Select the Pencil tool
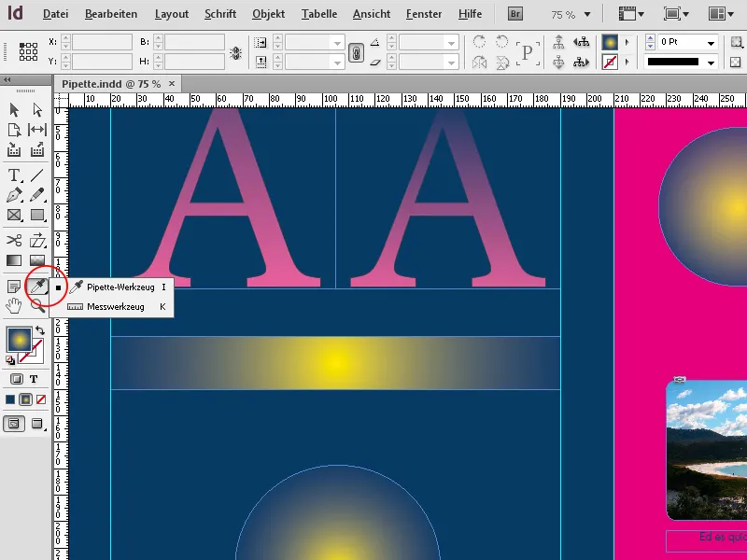The height and width of the screenshot is (560, 747). pos(37,195)
